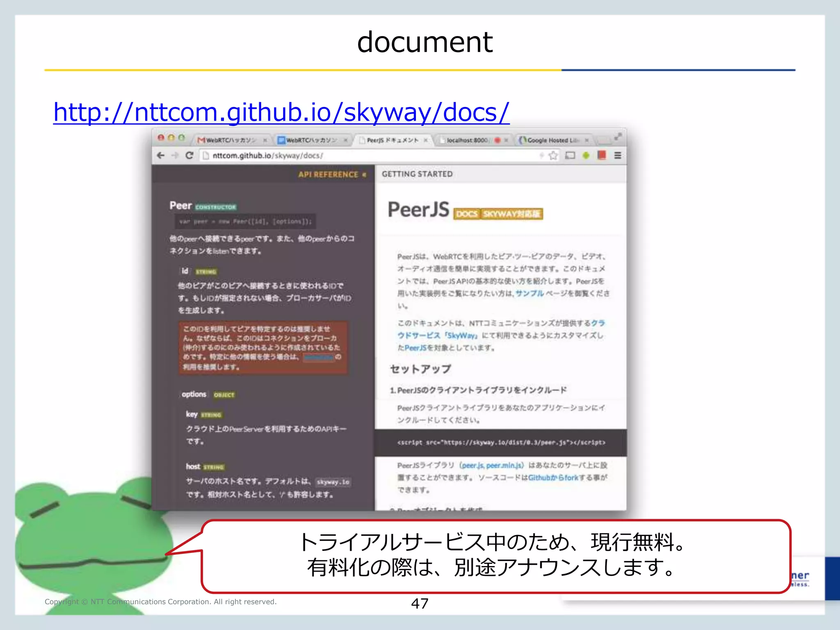Screen dimensions: 840x630
Task: Switch to the second WebRTCハッカソン tab
Action: 313,140
